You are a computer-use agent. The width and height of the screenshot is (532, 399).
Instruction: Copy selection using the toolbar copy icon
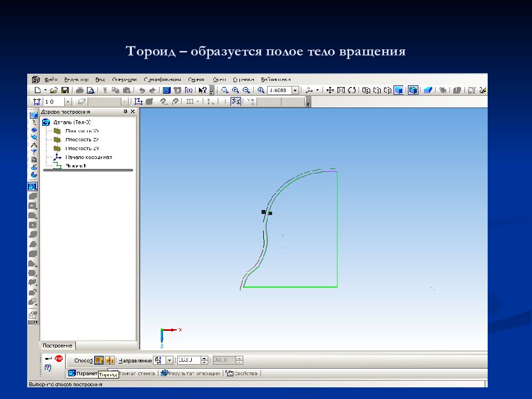click(116, 90)
